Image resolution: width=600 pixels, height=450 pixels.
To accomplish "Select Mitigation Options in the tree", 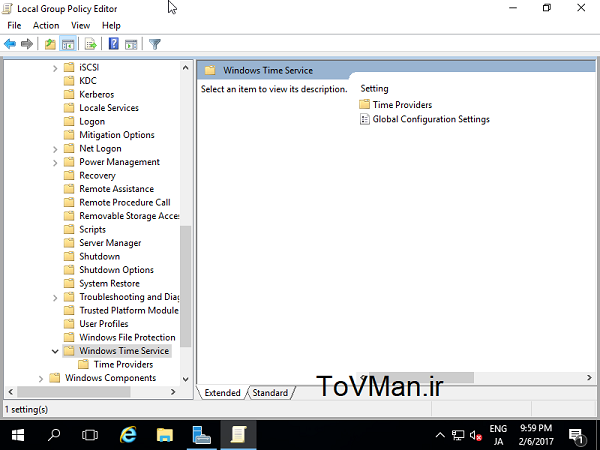I will click(117, 135).
